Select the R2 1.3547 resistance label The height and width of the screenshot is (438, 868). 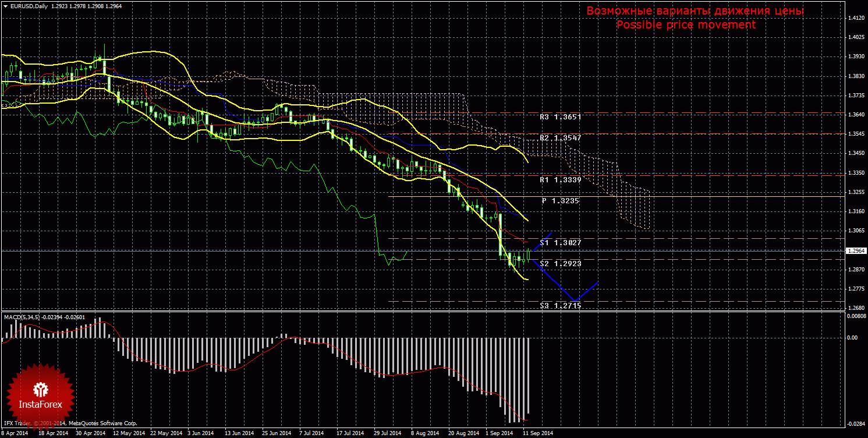[x=561, y=137]
